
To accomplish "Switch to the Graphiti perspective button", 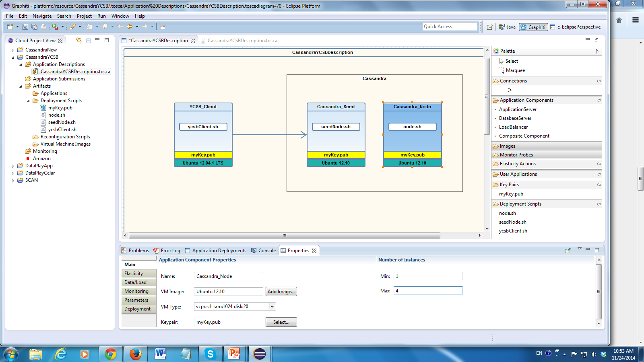I will click(x=533, y=27).
